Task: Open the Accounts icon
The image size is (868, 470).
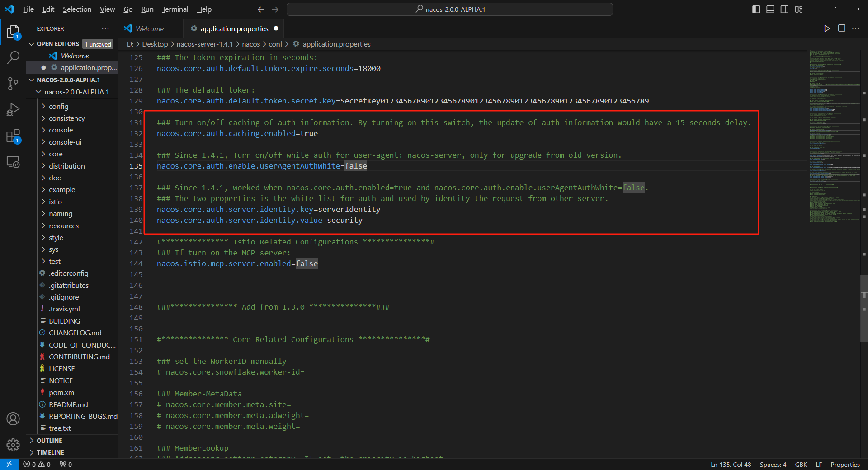Action: [x=13, y=419]
